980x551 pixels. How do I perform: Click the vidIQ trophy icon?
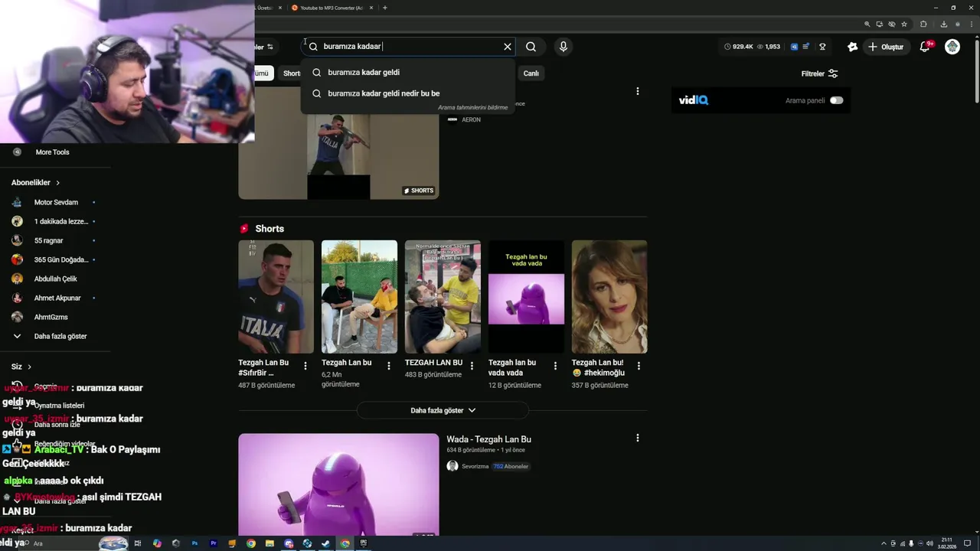pyautogui.click(x=822, y=47)
